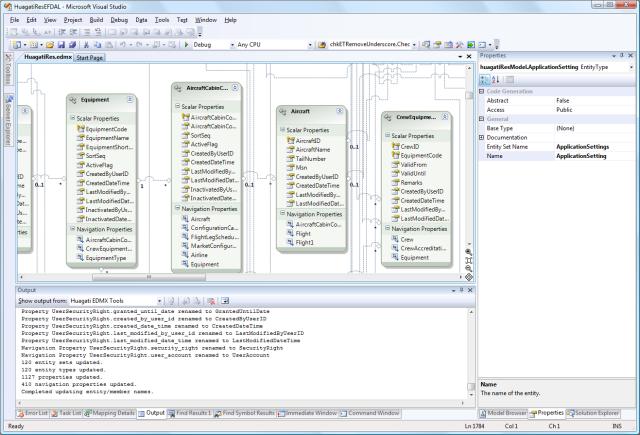This screenshot has width=640, height=435.
Task: Switch to the Solution Explorer tab
Action: pyautogui.click(x=593, y=413)
